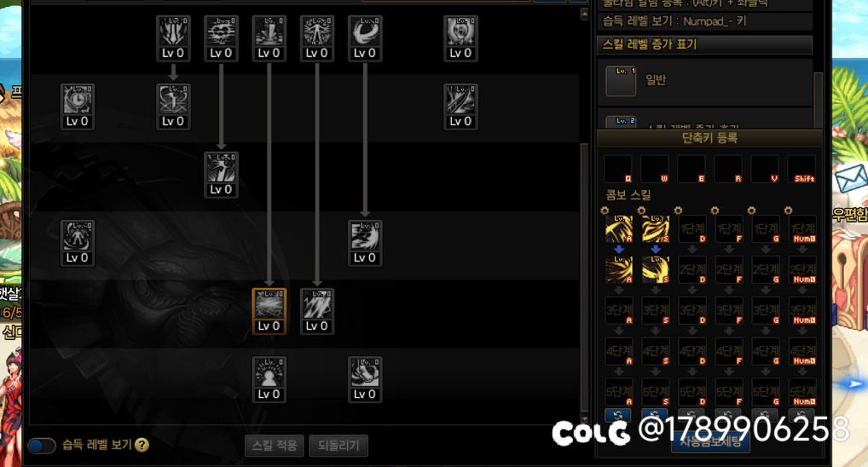The image size is (868, 467).
Task: Click the reset arrows icon under combo column S
Action: [655, 415]
